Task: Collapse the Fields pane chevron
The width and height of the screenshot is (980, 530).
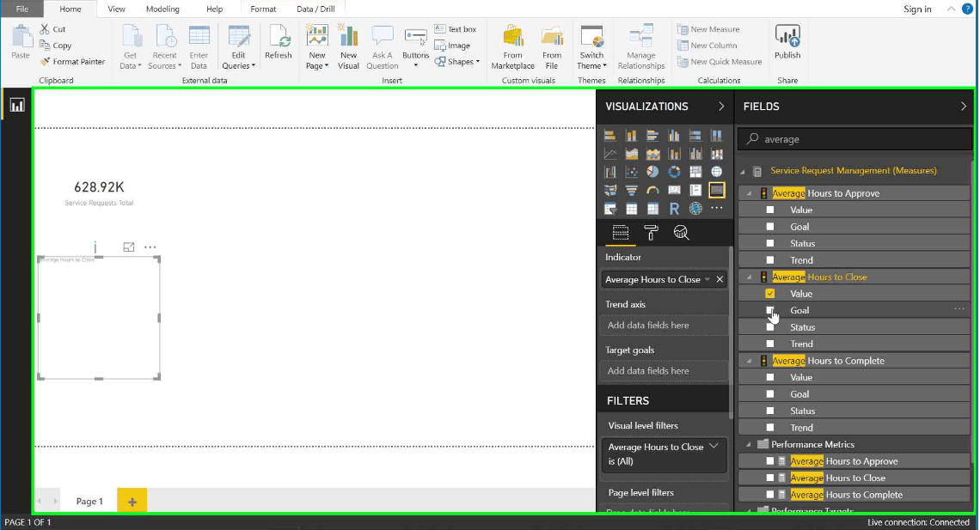Action: [x=963, y=107]
